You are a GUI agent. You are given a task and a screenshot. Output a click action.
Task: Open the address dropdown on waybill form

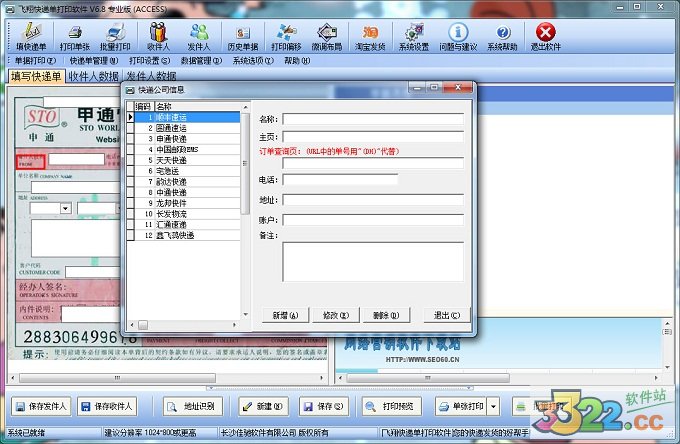[x=65, y=208]
